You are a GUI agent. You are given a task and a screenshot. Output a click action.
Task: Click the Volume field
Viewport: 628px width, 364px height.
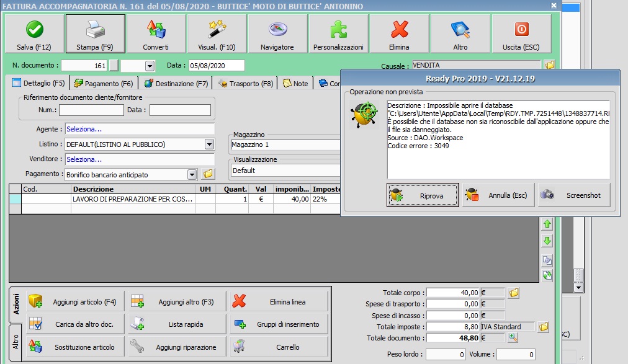(x=516, y=355)
